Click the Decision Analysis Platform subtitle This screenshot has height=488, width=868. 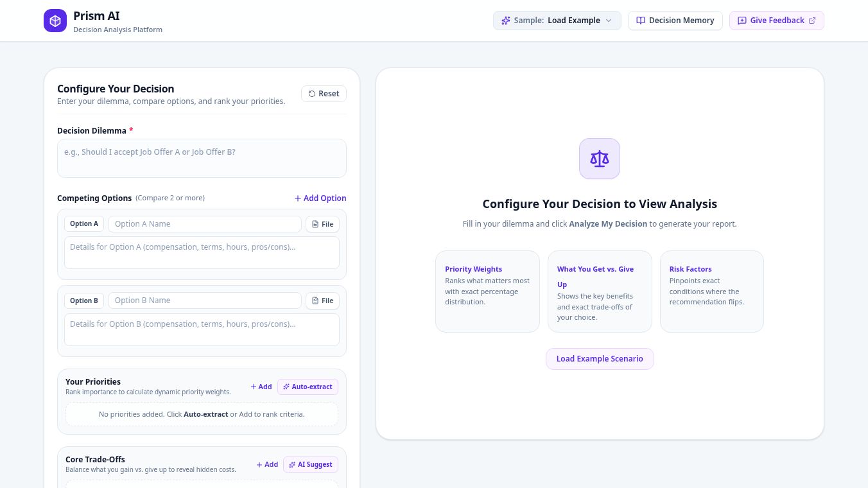[117, 30]
